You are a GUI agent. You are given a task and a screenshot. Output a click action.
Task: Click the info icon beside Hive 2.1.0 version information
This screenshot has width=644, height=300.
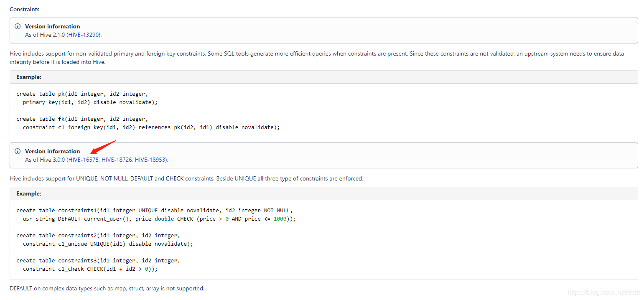18,26
